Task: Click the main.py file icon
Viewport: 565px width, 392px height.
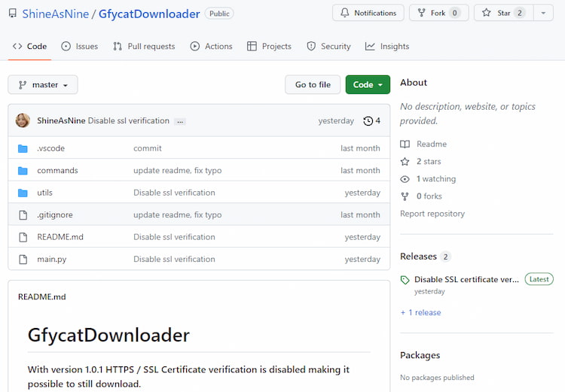Action: [x=23, y=259]
